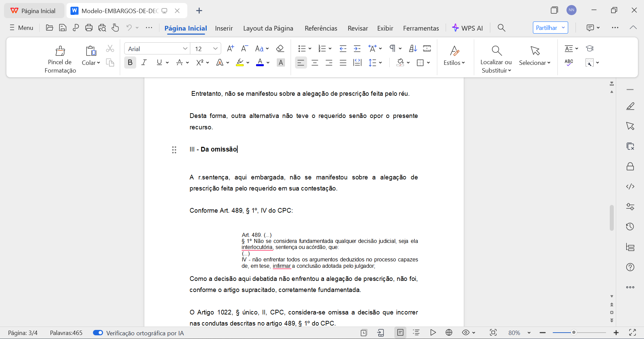
Task: Toggle character shading A button
Action: (x=281, y=62)
